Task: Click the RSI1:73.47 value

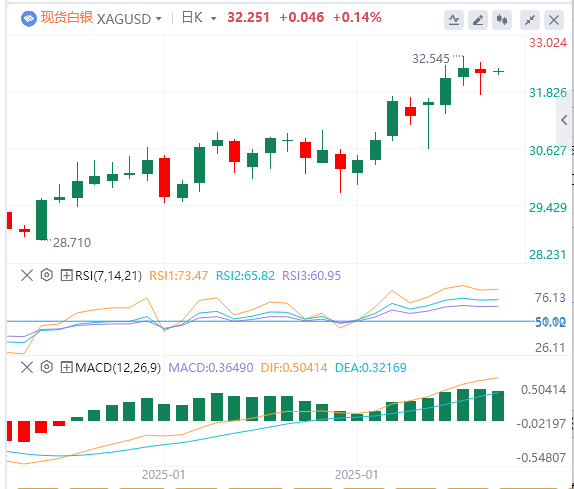Action: 179,276
